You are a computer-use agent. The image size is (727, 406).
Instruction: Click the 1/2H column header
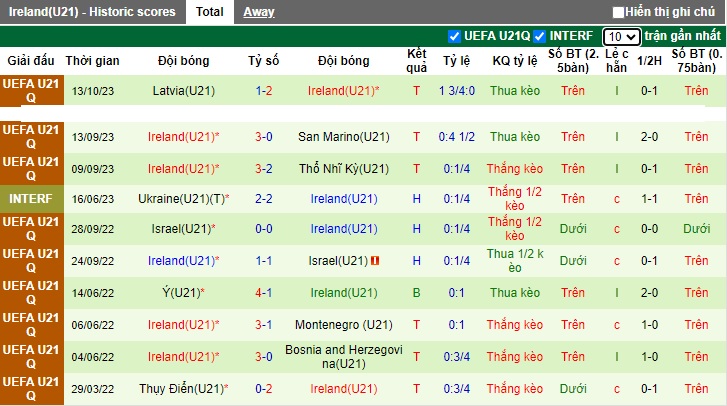point(649,61)
